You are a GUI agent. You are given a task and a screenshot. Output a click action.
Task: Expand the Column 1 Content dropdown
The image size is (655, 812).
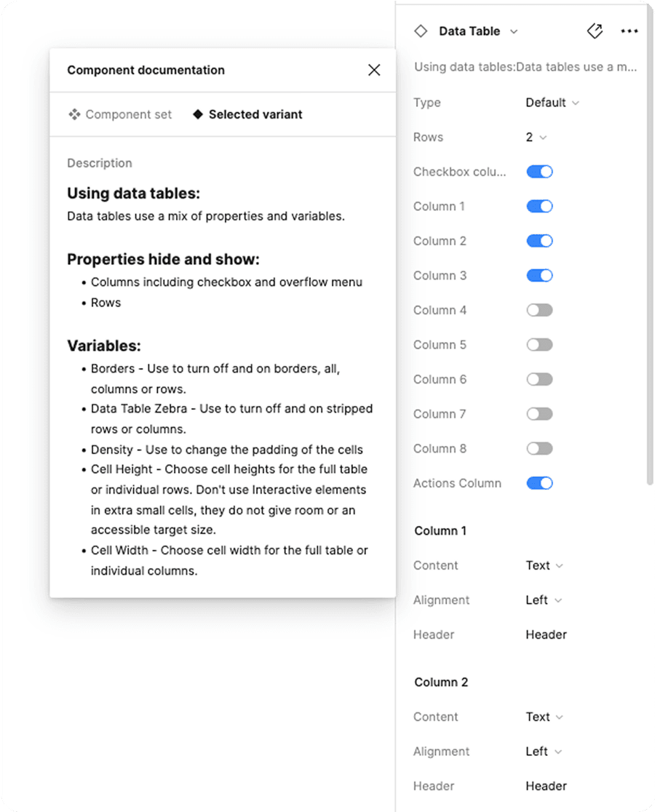pos(544,565)
